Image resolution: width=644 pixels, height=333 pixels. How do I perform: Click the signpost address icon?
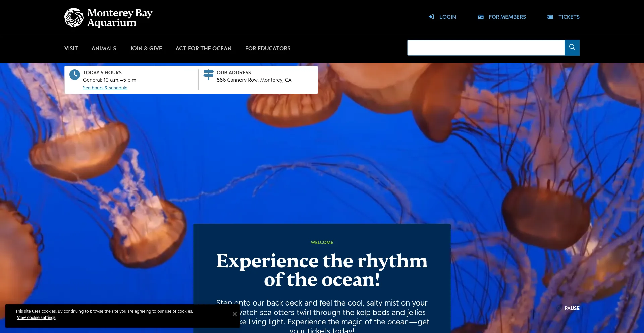(209, 75)
